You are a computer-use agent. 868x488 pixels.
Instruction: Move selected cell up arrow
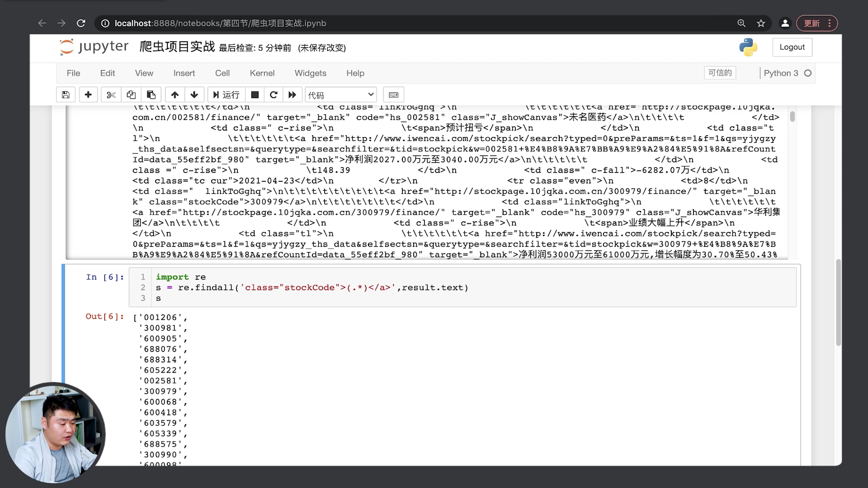[175, 95]
